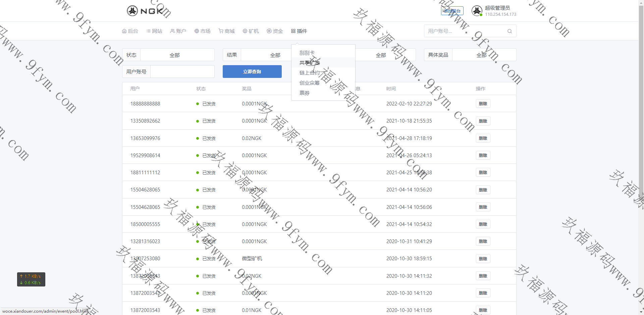Click the NGK logo icon
644x315 pixels.
pyautogui.click(x=132, y=11)
